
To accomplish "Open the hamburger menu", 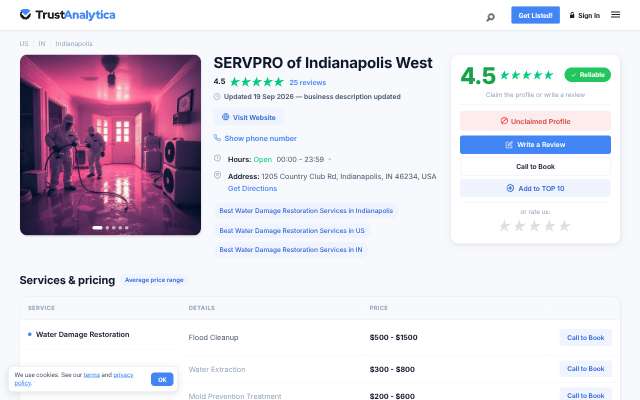I will [x=616, y=15].
